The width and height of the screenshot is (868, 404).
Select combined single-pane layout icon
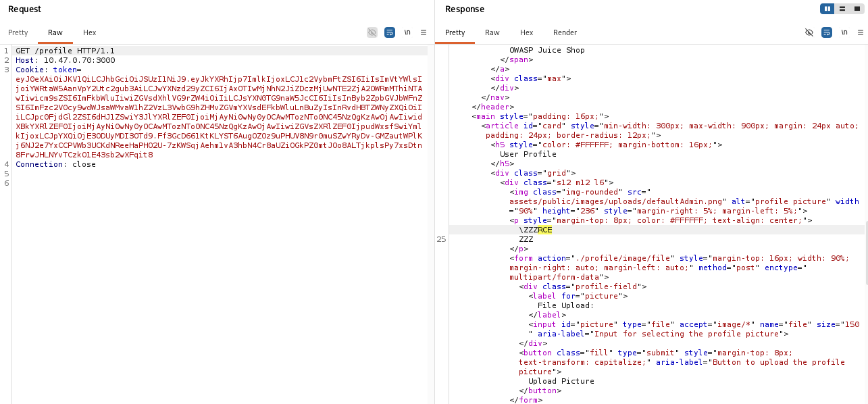857,9
